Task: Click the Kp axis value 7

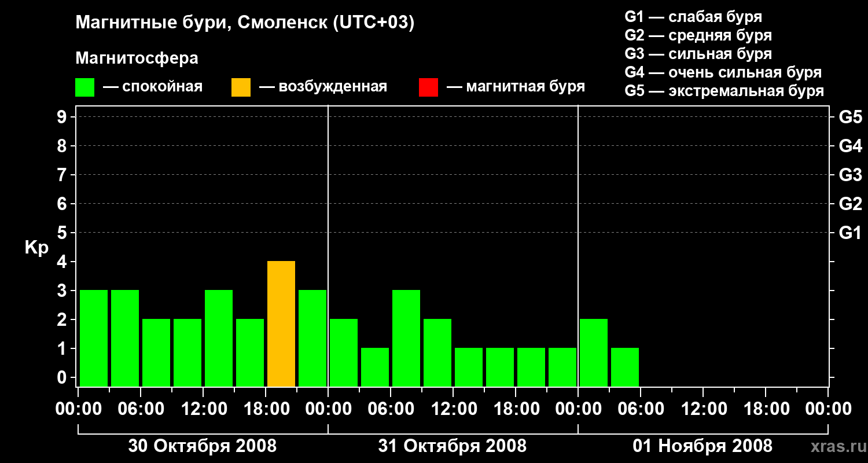Action: coord(63,175)
